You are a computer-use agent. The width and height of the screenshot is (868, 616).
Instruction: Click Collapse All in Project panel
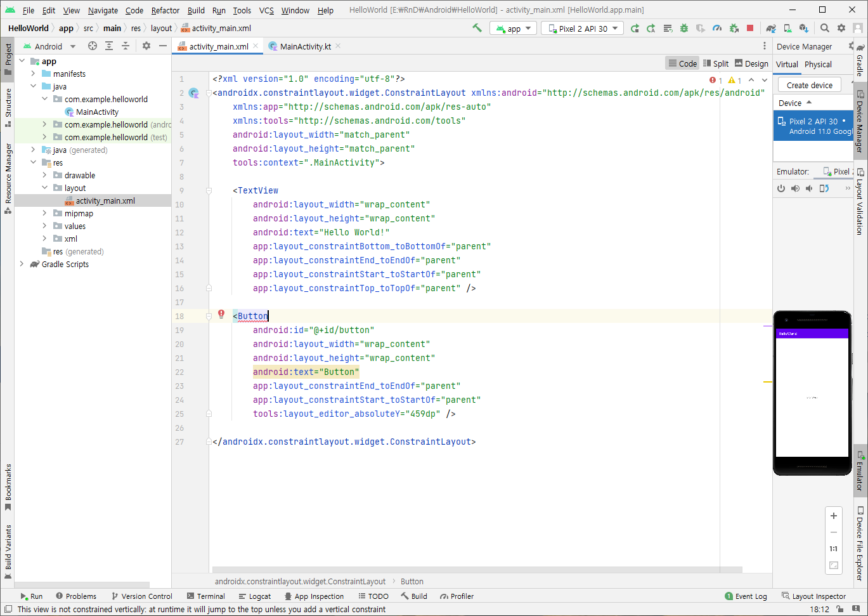coord(126,46)
